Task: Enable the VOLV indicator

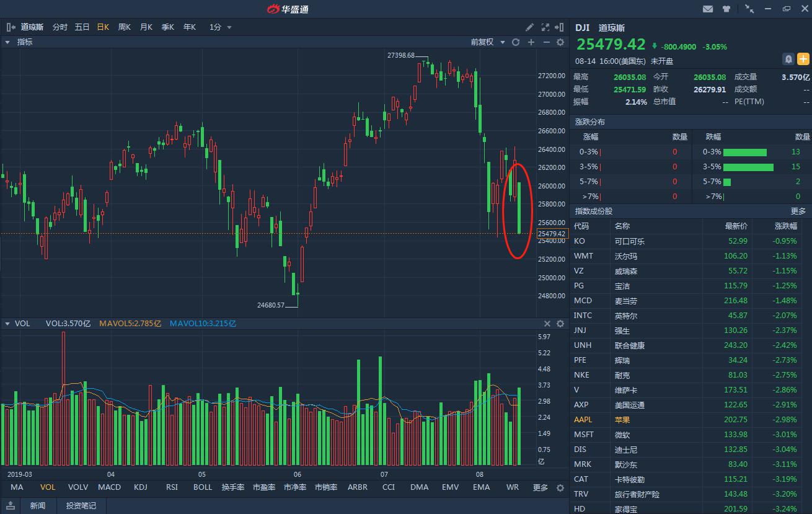Action: point(78,487)
